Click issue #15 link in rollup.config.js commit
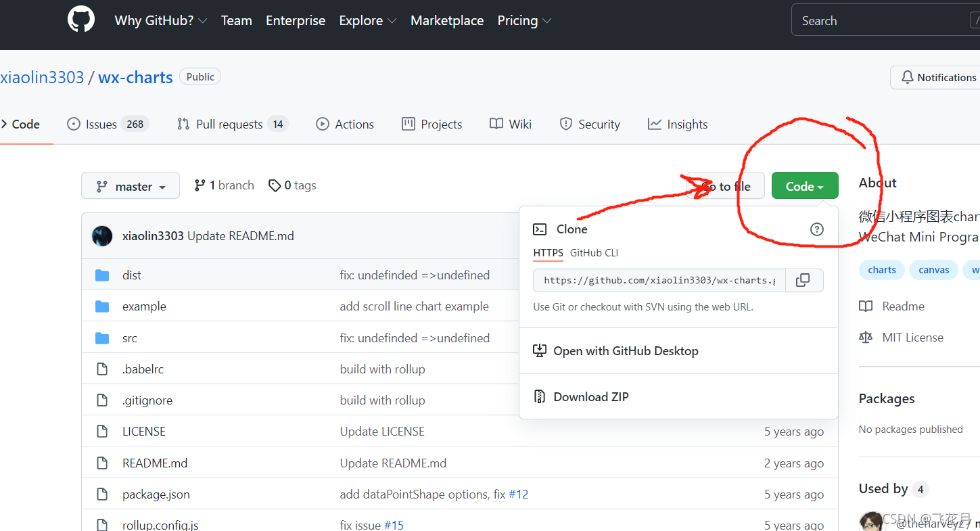980x531 pixels. pyautogui.click(x=394, y=526)
